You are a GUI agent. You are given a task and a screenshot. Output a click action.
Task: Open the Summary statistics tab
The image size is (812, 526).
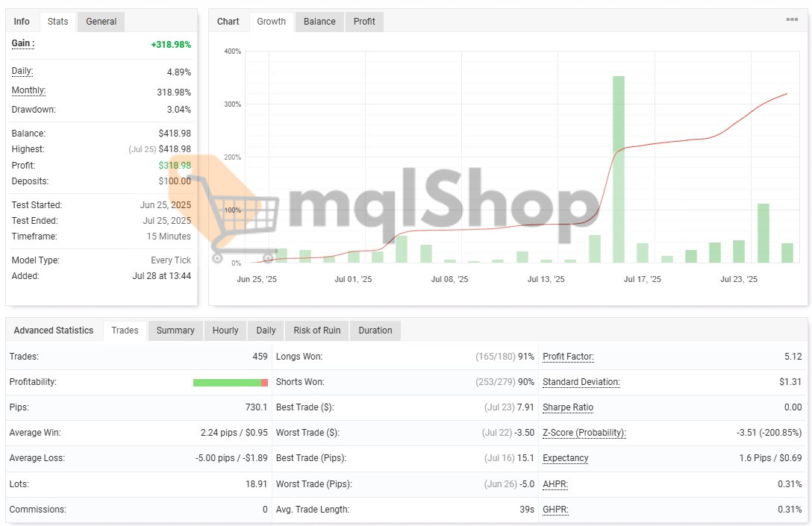click(x=175, y=331)
